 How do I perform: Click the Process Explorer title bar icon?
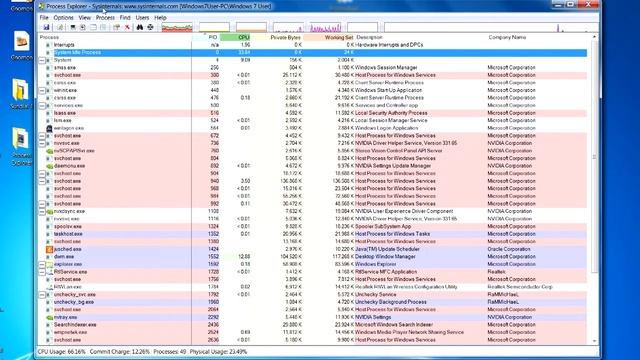click(41, 6)
